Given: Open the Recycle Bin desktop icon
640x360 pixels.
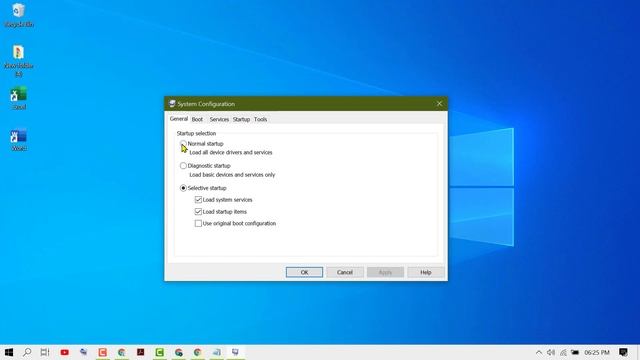Looking at the screenshot, I should 18,15.
